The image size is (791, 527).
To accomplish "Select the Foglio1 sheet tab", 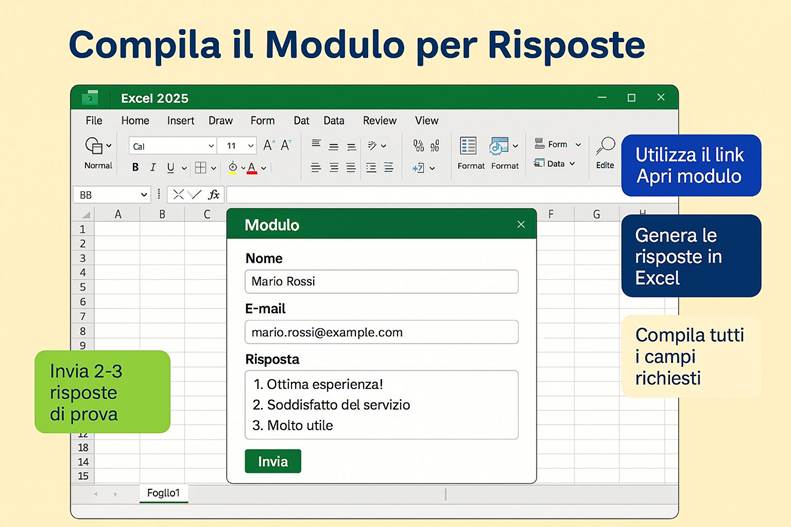I will (163, 493).
